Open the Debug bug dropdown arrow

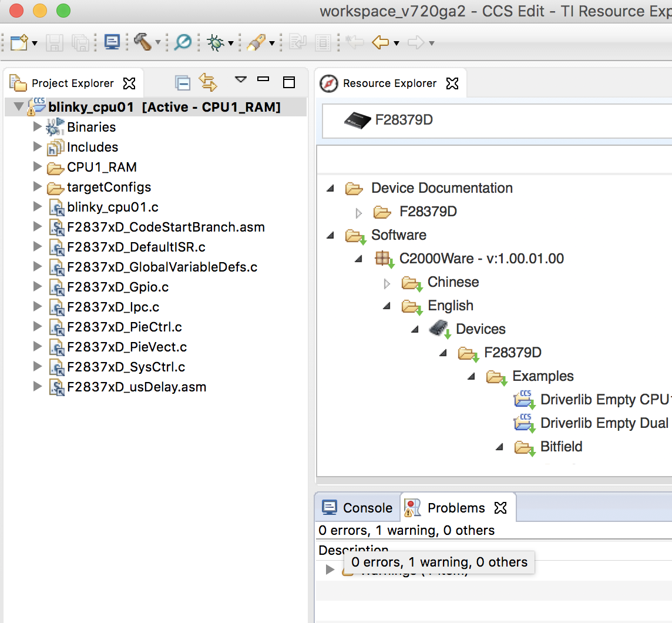pyautogui.click(x=231, y=43)
